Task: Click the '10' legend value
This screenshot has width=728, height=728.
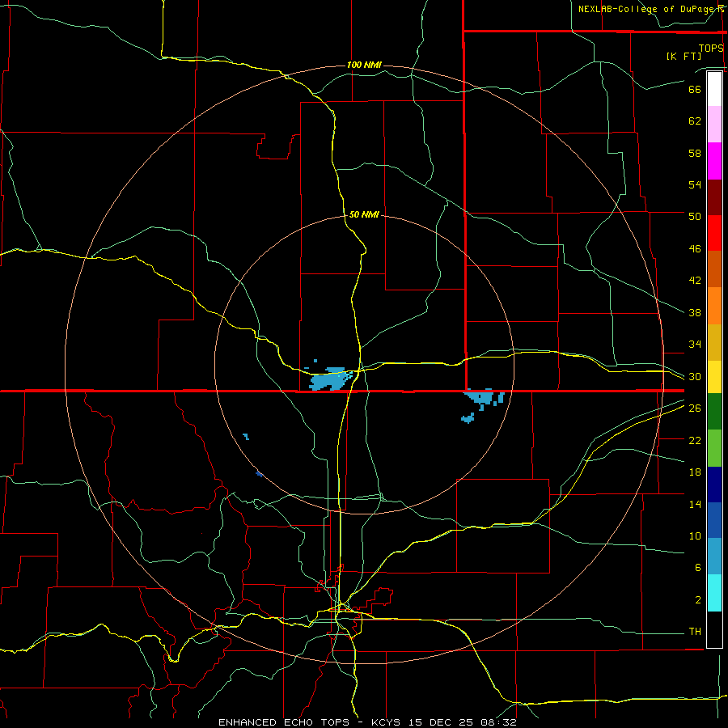Action: pyautogui.click(x=695, y=536)
